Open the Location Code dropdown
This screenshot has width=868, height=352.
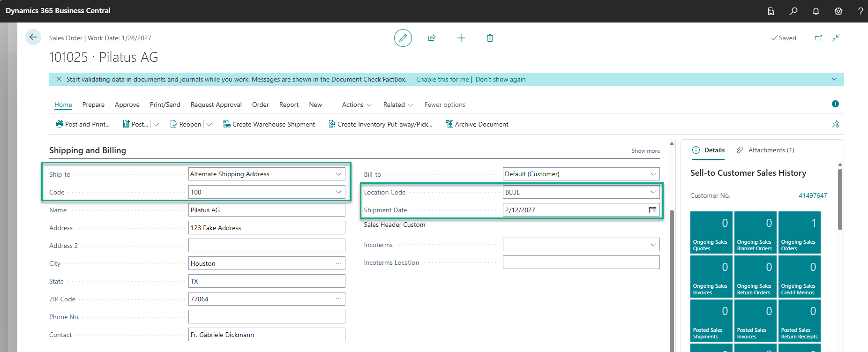653,192
